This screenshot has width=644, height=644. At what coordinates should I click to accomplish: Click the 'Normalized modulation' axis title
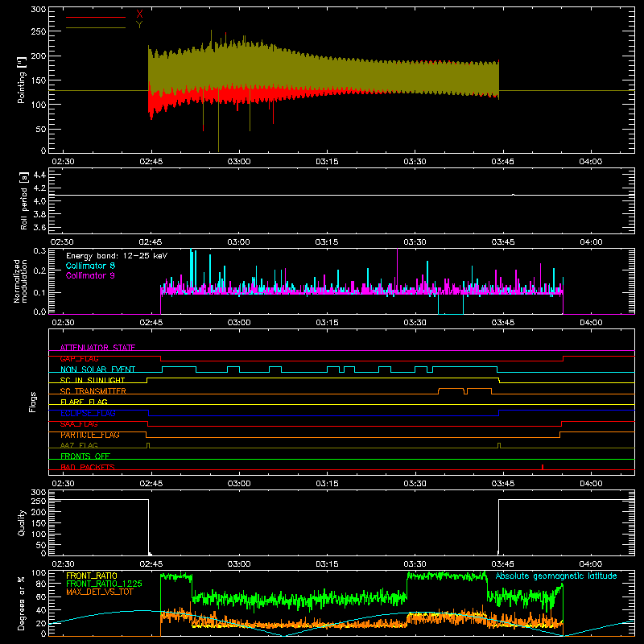pyautogui.click(x=20, y=281)
